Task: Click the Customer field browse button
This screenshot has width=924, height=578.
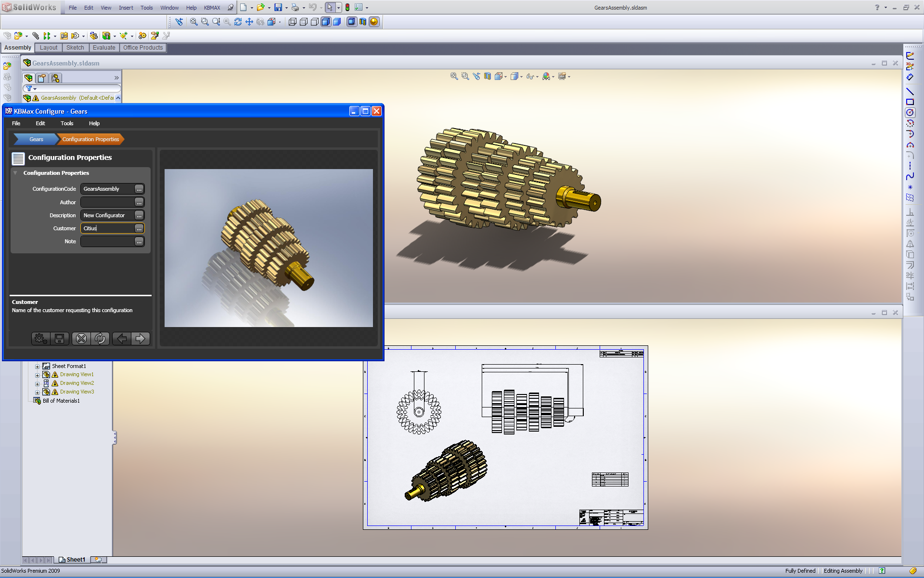Action: point(140,228)
